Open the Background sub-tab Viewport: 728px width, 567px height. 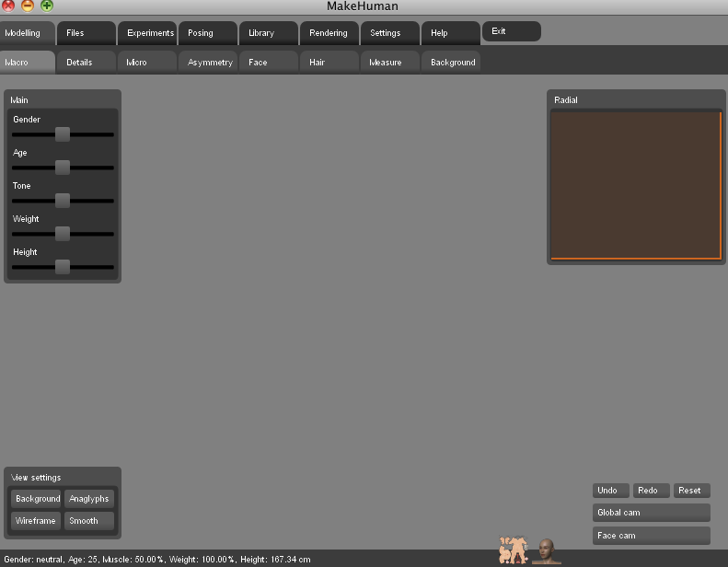click(451, 63)
